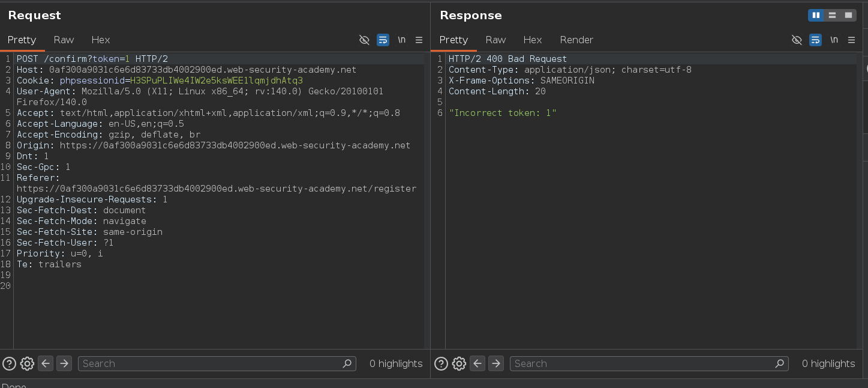Click the Origin header line

coord(214,145)
